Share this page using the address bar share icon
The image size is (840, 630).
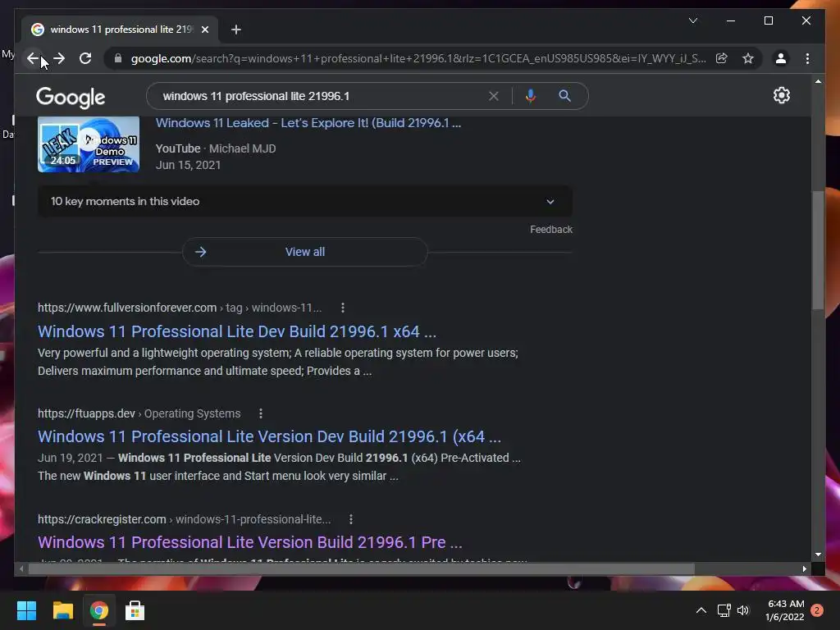click(722, 58)
